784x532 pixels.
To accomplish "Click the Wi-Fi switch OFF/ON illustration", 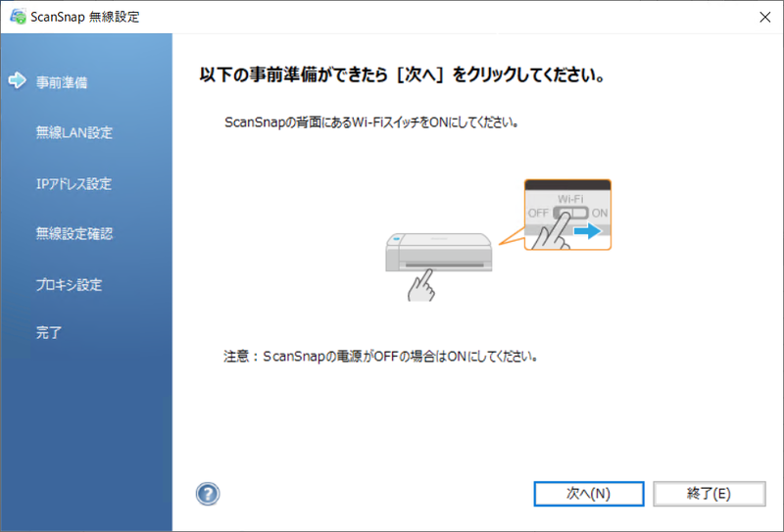I will click(567, 215).
